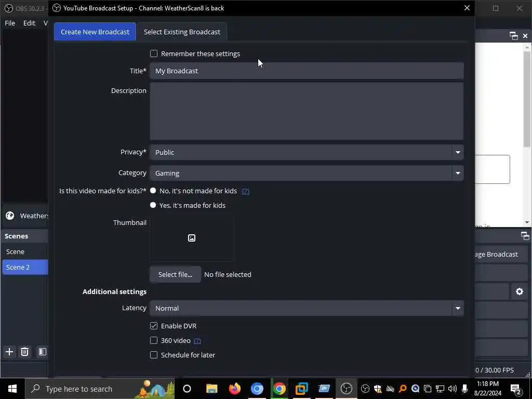532x399 pixels.
Task: Open the File menu in OBS
Action: click(10, 23)
